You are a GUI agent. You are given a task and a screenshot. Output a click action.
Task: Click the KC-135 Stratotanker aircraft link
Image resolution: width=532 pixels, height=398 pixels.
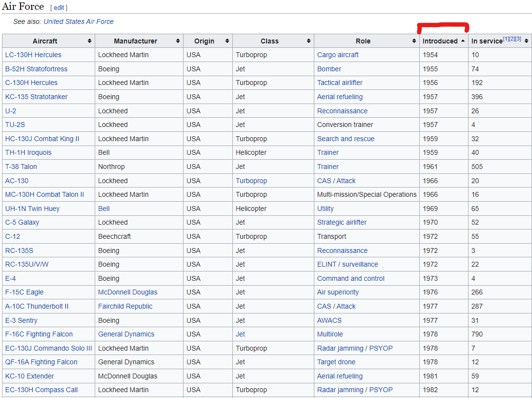point(36,97)
